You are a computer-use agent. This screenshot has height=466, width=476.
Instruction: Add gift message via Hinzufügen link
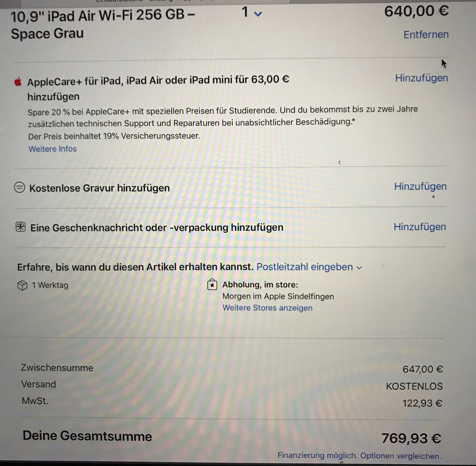[x=420, y=227]
